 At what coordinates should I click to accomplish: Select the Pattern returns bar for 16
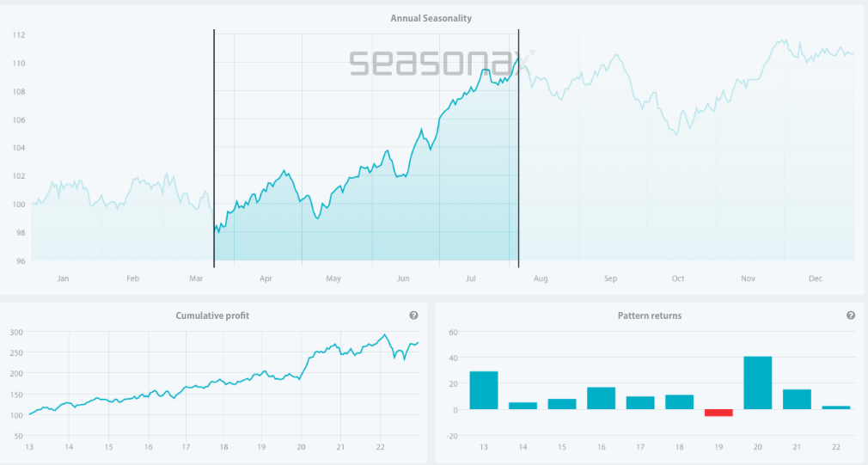(602, 398)
